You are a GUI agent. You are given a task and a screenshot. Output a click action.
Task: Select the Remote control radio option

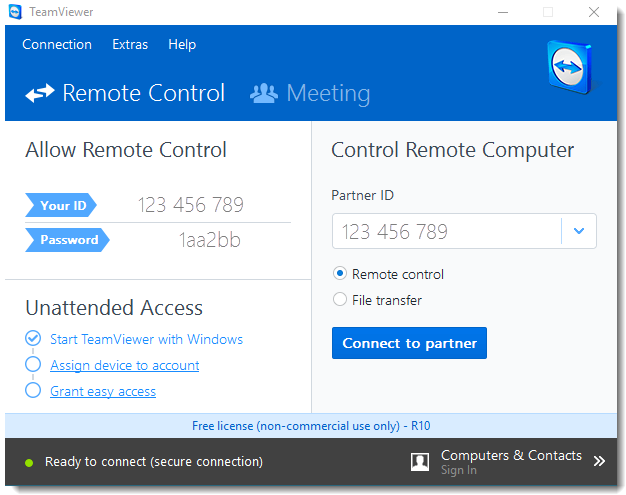[x=340, y=274]
